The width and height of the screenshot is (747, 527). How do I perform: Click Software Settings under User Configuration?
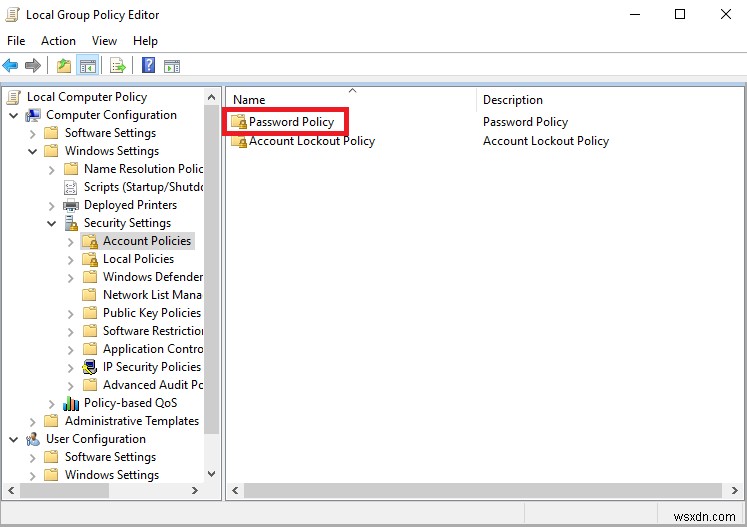111,457
